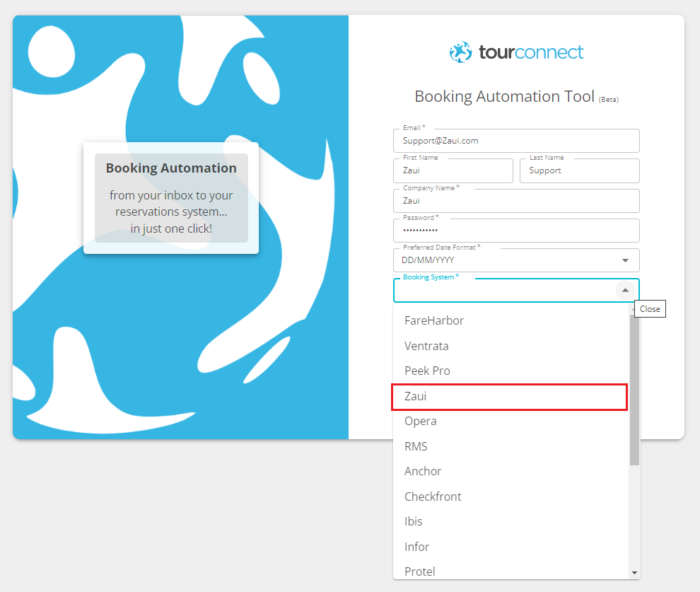The image size is (700, 592).
Task: Click the dropdown list scrollbar thumb
Action: [x=634, y=389]
